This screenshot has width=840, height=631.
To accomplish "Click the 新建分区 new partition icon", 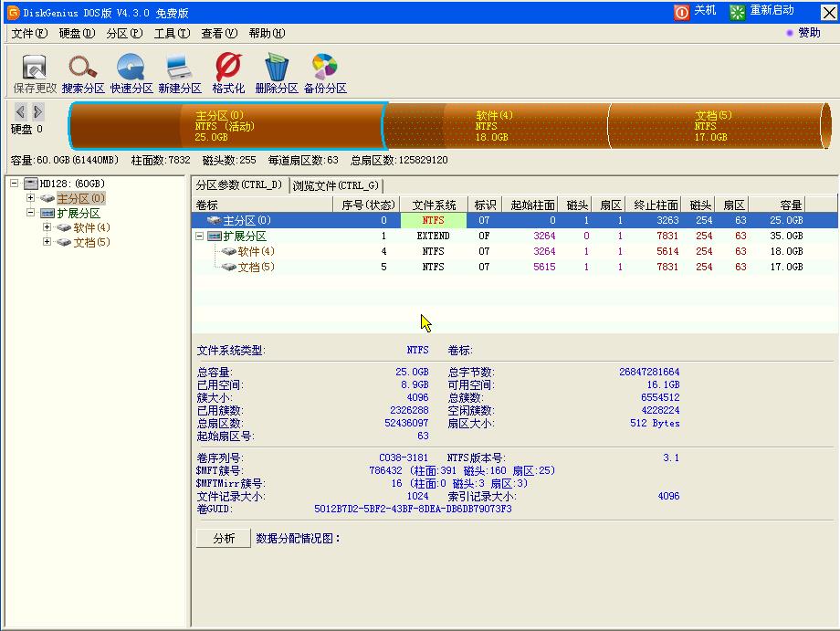I will click(180, 68).
